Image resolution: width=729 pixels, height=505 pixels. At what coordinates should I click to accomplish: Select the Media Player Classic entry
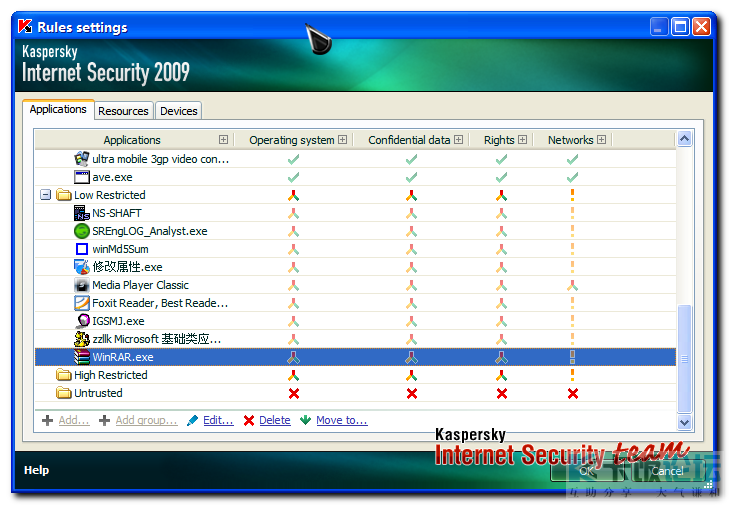click(x=355, y=285)
